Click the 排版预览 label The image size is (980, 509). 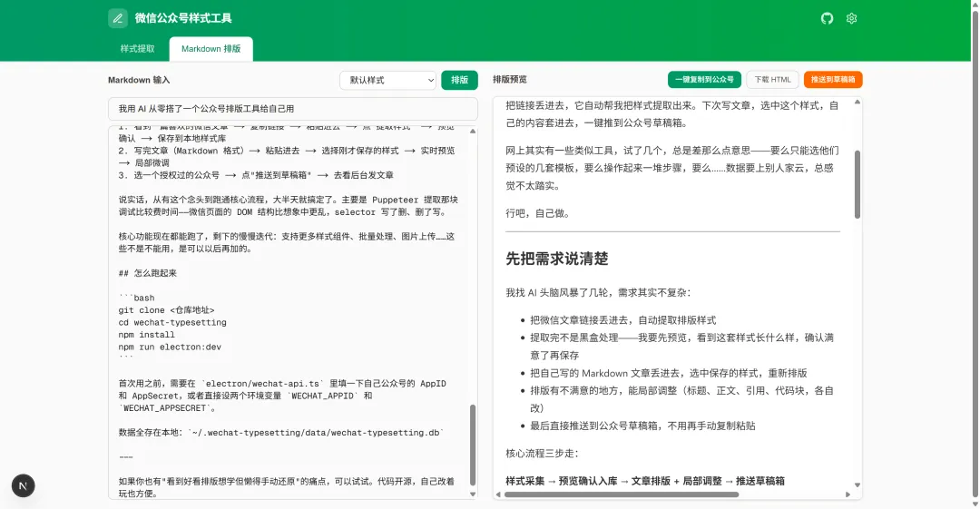pos(510,80)
